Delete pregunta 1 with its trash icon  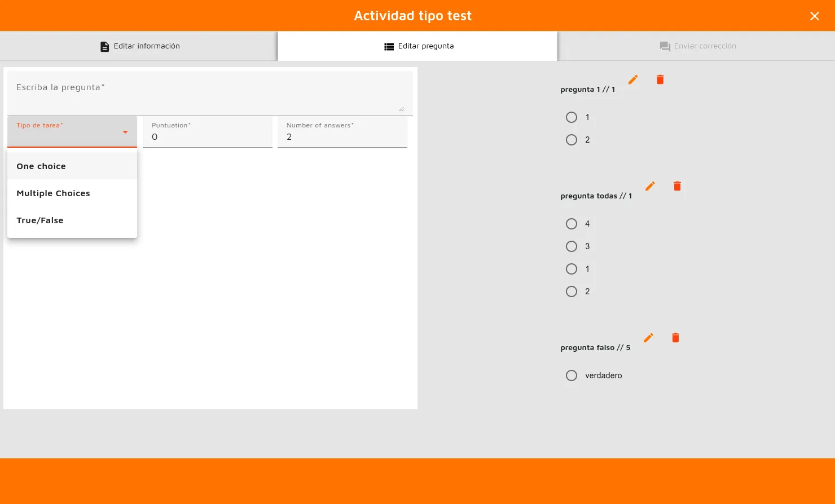660,79
